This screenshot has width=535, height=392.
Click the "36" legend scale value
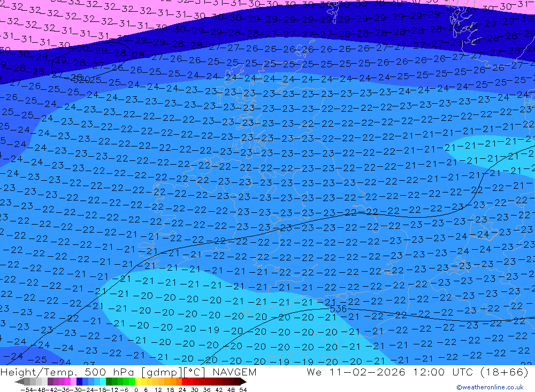click(x=207, y=390)
